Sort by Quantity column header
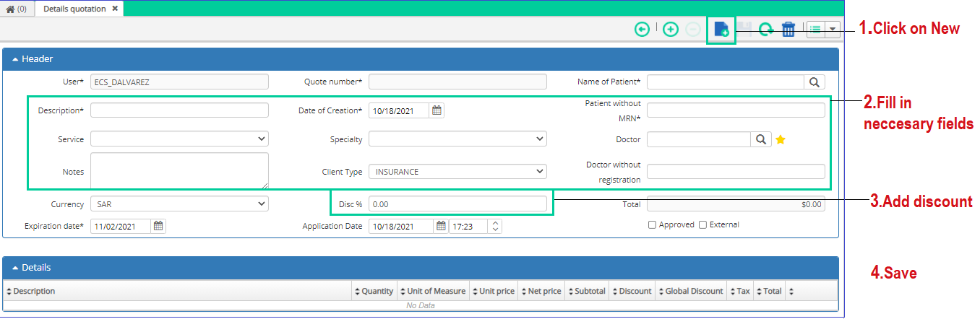The height and width of the screenshot is (319, 980). [374, 291]
